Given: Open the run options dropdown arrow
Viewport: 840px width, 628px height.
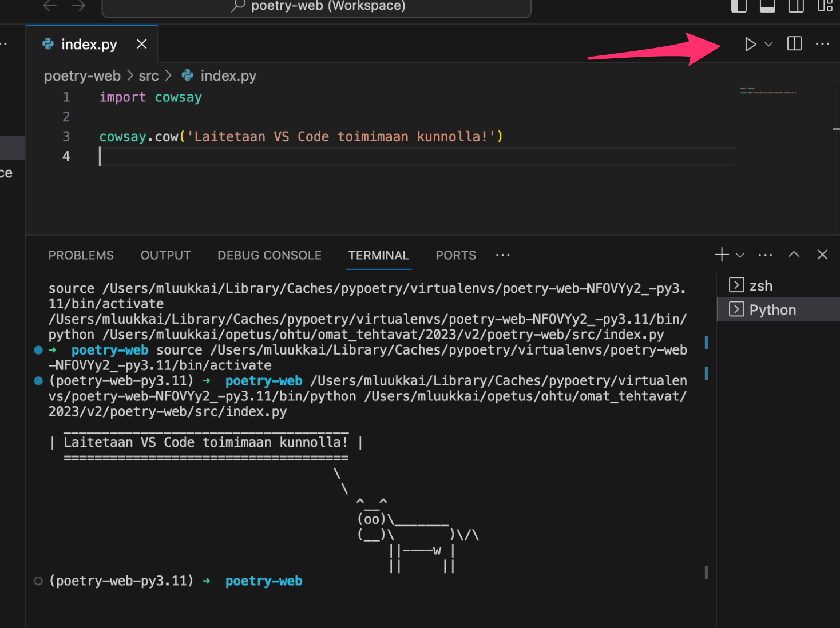Looking at the screenshot, I should click(768, 45).
